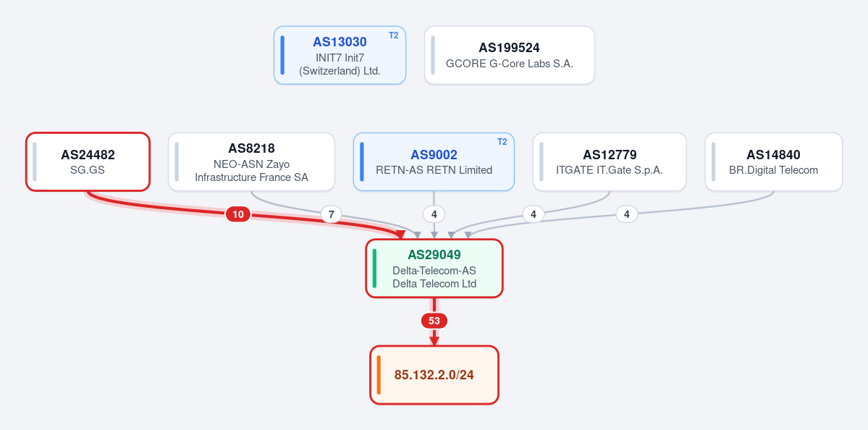The width and height of the screenshot is (868, 430).
Task: Click the AS12779 ITGATE node
Action: tap(610, 161)
